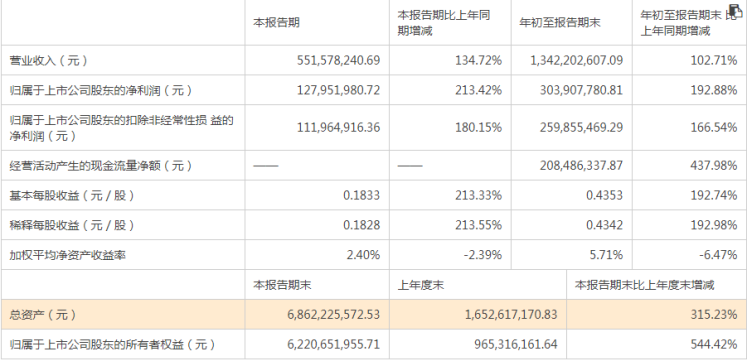Select cash flow value 208,486,337.87
This screenshot has height=361, width=747.
coord(581,166)
